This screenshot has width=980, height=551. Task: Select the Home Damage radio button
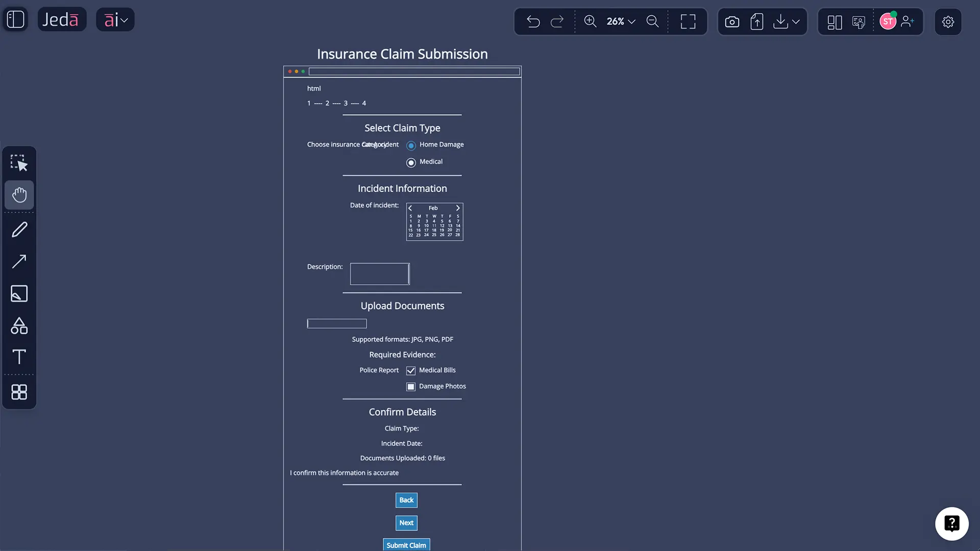[411, 145]
